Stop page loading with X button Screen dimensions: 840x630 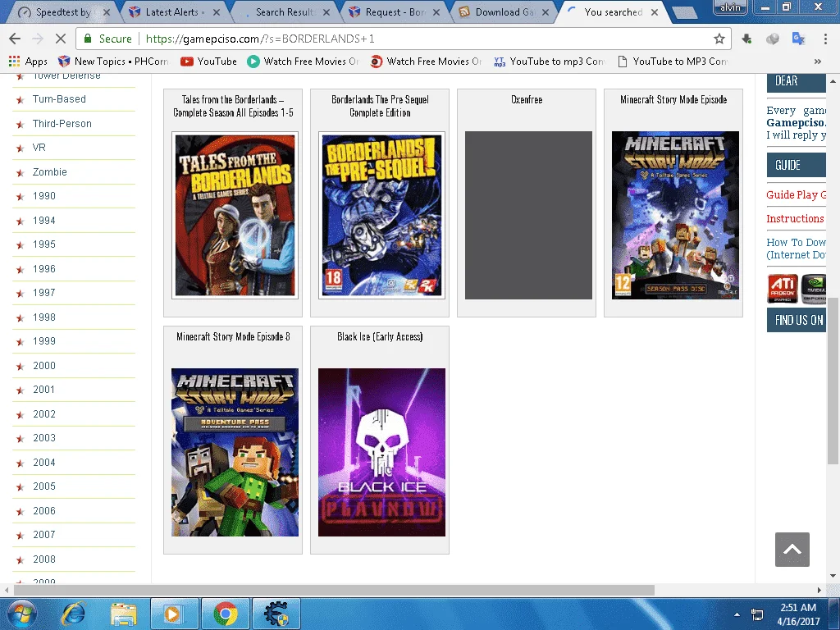61,39
